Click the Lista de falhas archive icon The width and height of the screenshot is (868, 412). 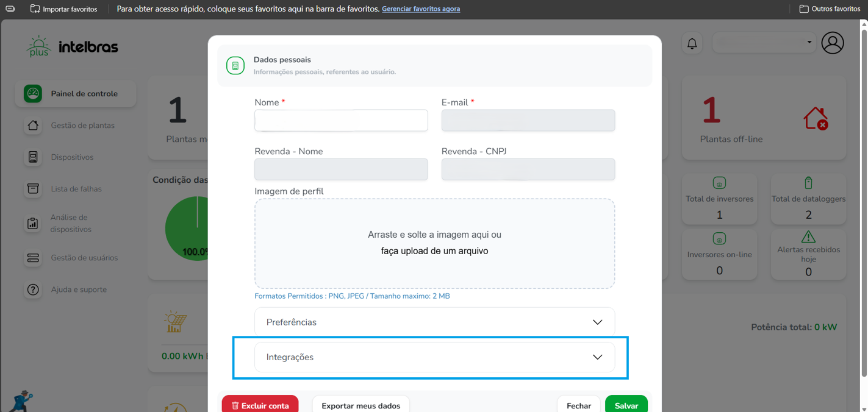(33, 189)
